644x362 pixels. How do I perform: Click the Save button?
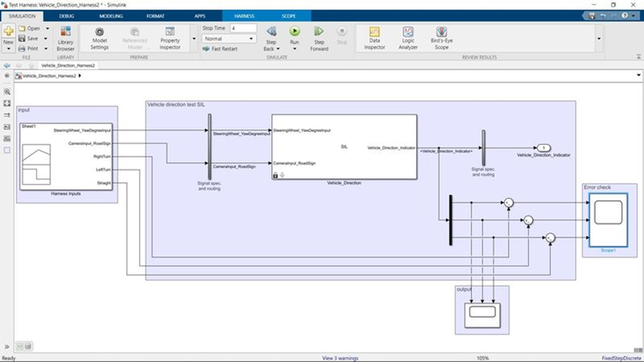[x=28, y=38]
